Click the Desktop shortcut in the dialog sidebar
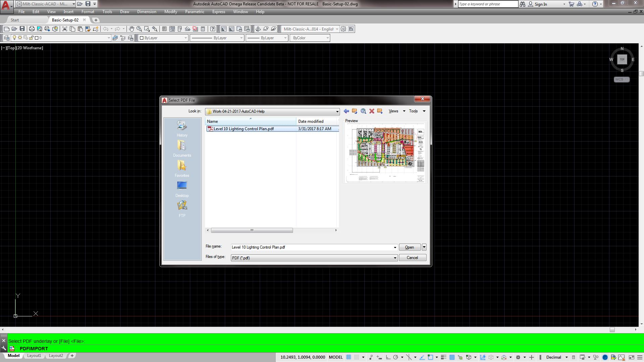The height and width of the screenshot is (362, 644). tap(182, 188)
